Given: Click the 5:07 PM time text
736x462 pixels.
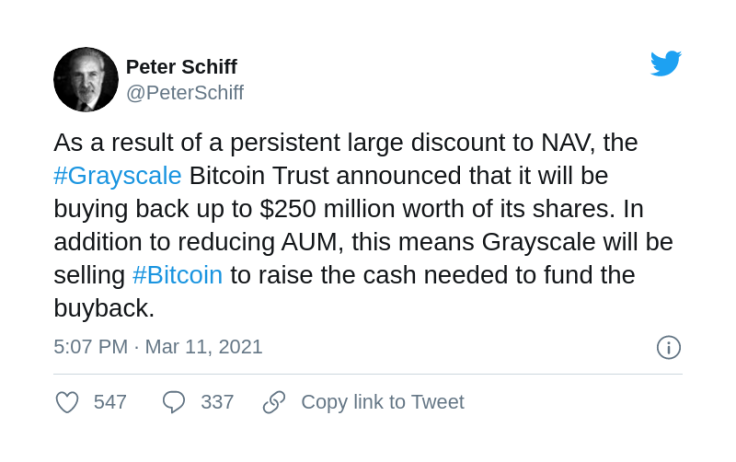Looking at the screenshot, I should (91, 347).
